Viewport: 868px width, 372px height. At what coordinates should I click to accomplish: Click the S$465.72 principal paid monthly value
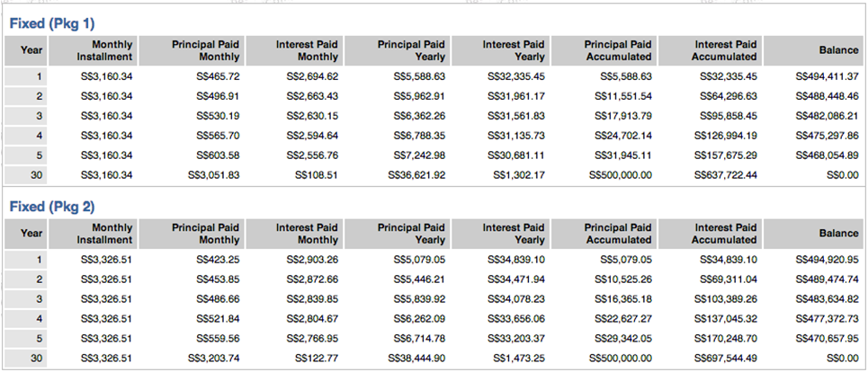218,76
